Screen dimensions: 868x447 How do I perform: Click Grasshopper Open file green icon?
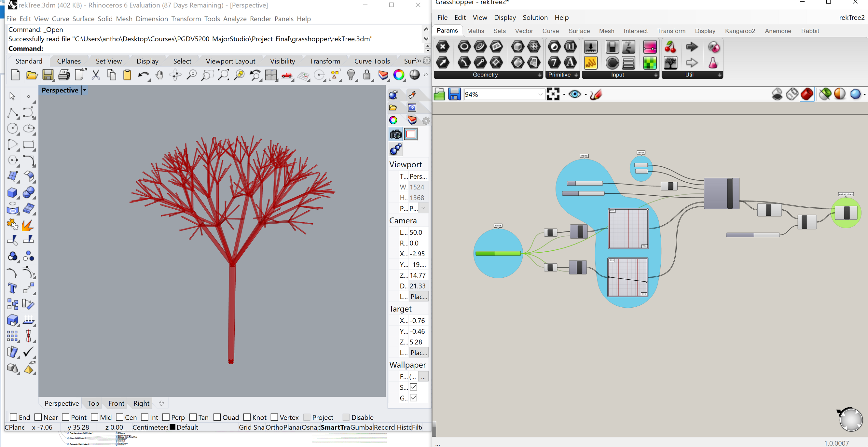[439, 94]
